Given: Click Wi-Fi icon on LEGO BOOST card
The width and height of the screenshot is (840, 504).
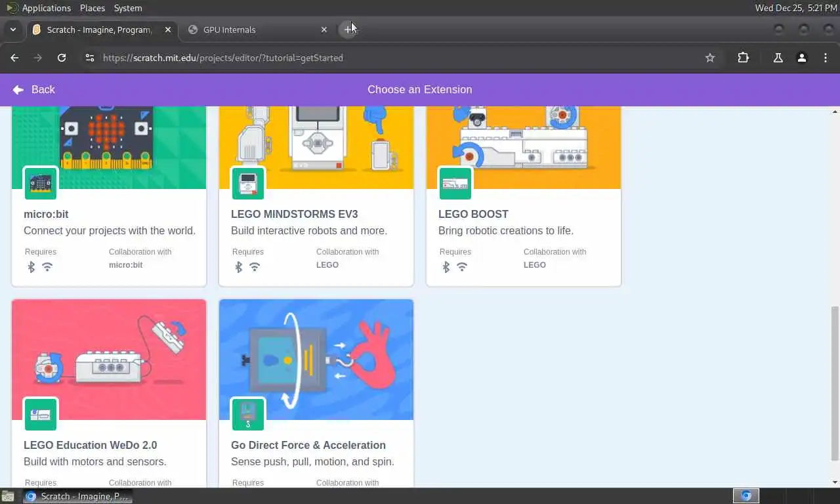Looking at the screenshot, I should [462, 267].
